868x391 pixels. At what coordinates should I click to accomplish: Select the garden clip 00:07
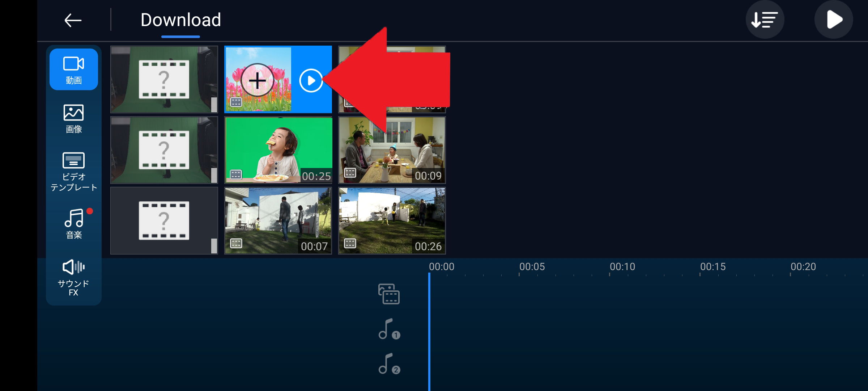[x=278, y=220]
